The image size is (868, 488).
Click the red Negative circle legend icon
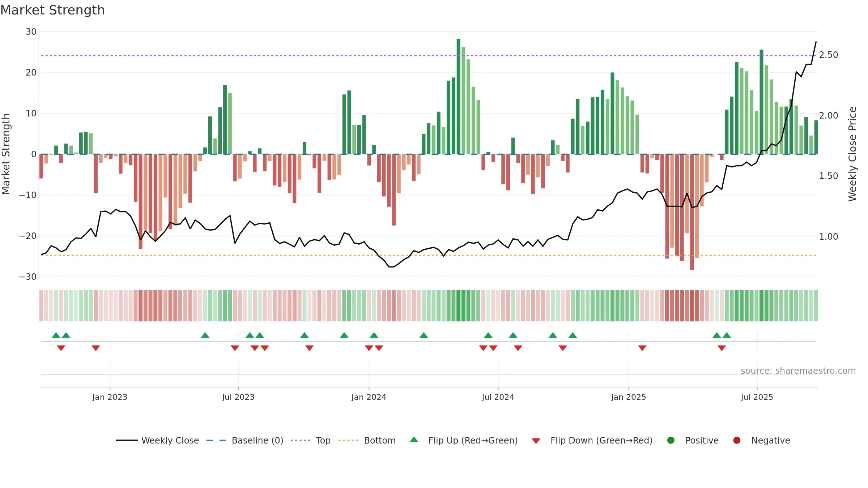(x=737, y=440)
